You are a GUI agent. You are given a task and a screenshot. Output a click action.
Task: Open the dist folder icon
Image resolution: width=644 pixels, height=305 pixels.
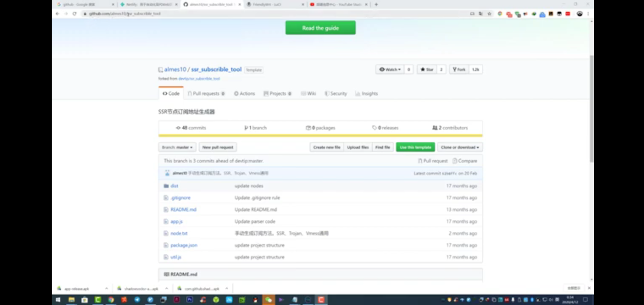click(x=167, y=186)
